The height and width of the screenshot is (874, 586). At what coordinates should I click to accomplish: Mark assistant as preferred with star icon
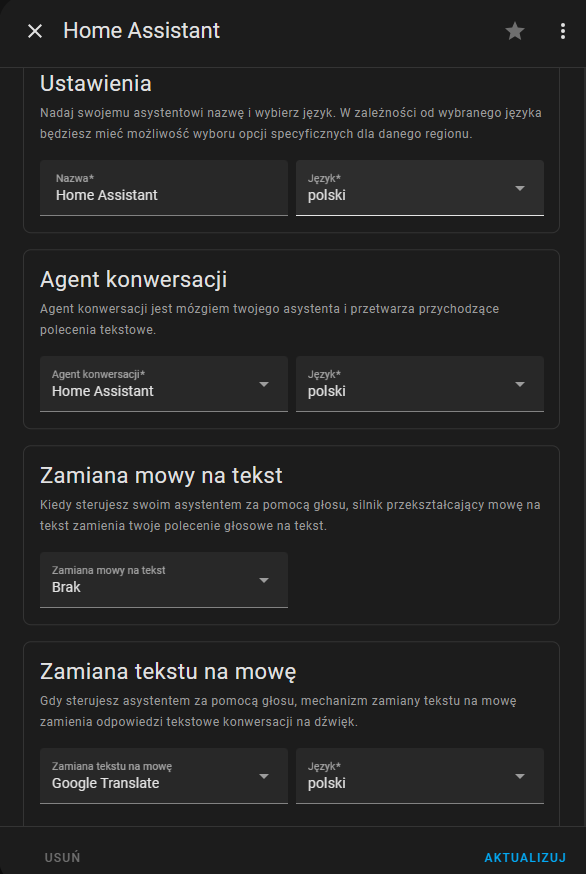[x=515, y=31]
